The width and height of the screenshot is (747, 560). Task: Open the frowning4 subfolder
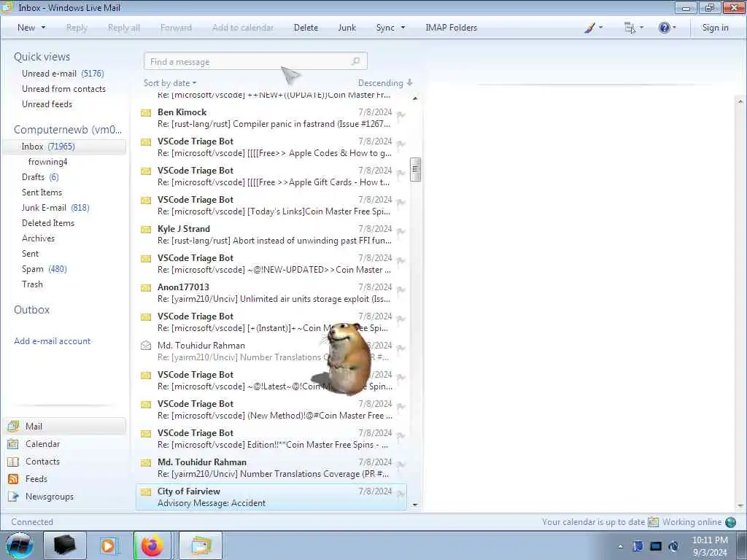47,162
